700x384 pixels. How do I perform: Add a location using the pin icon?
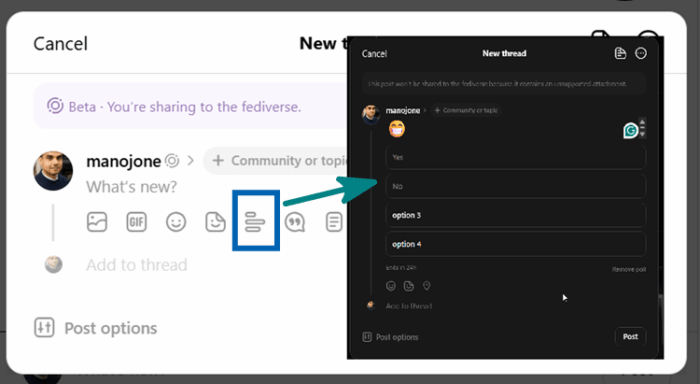tap(427, 286)
